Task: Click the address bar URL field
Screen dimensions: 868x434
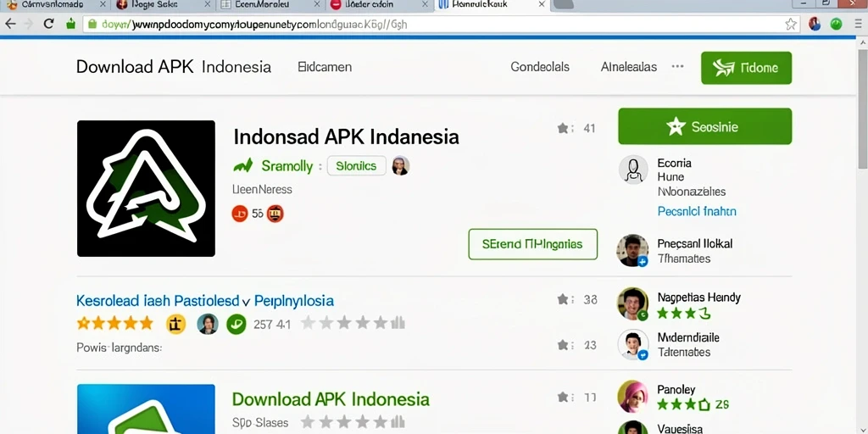Action: pos(431,25)
